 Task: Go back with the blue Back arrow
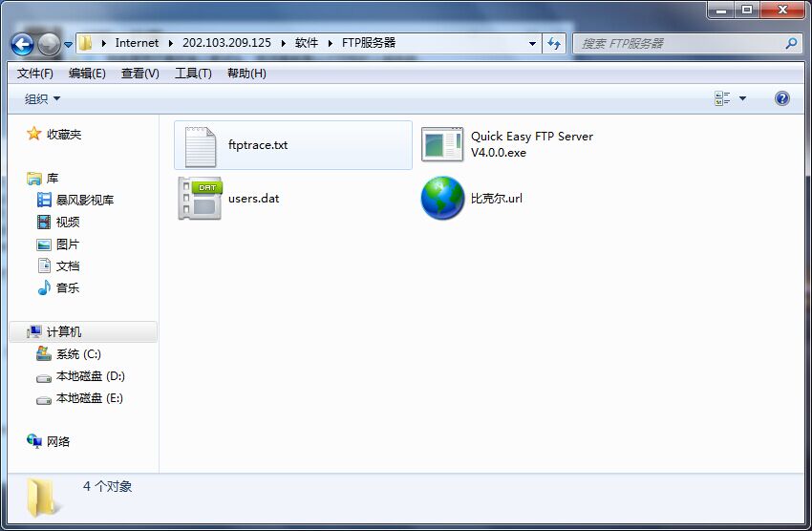click(22, 45)
